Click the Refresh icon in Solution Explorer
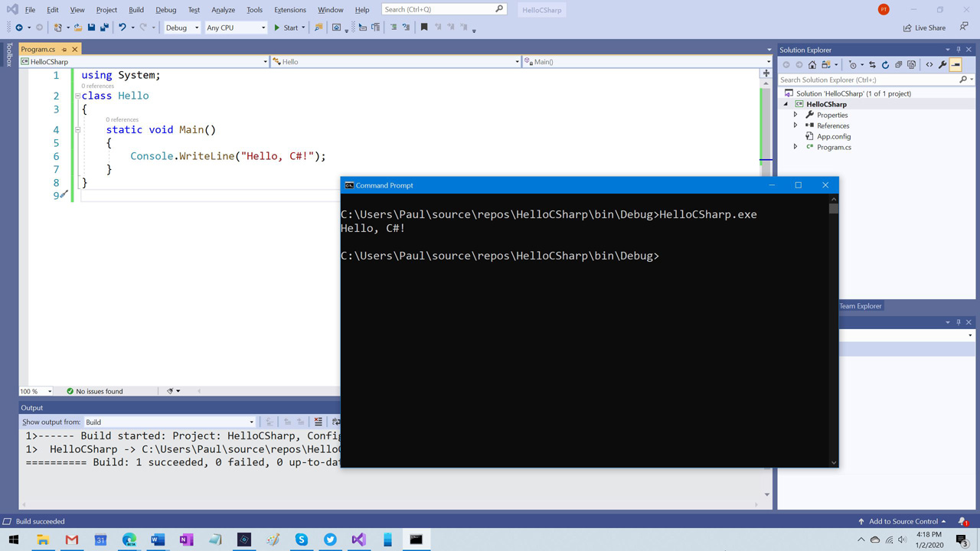 pos(885,65)
